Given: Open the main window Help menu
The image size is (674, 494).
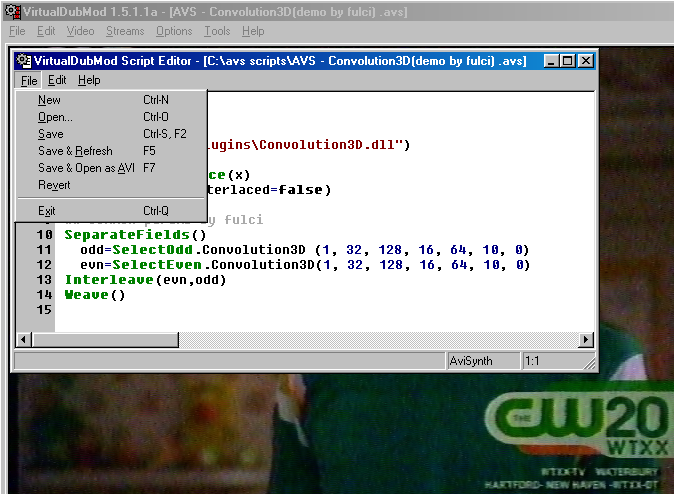Looking at the screenshot, I should pyautogui.click(x=253, y=31).
